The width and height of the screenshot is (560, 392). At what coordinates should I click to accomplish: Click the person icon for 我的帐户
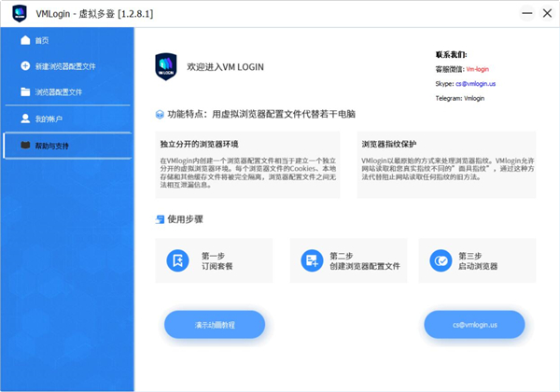[25, 119]
